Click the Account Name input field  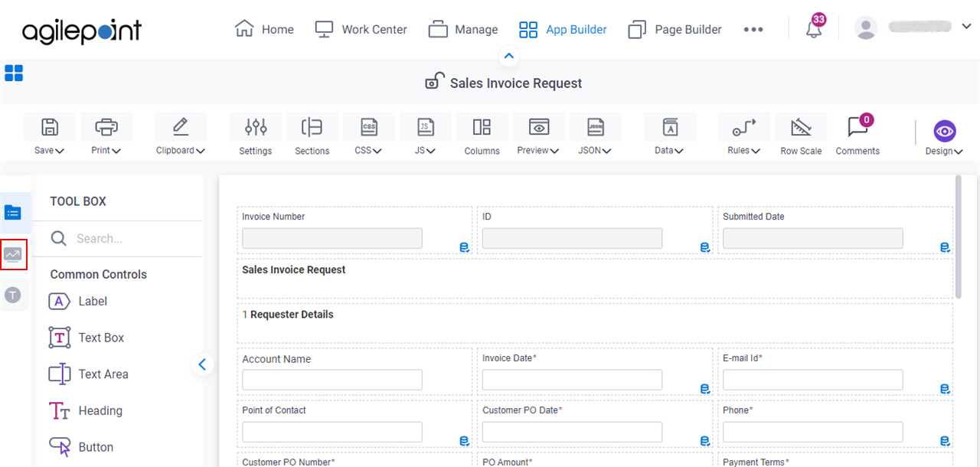[x=332, y=380]
